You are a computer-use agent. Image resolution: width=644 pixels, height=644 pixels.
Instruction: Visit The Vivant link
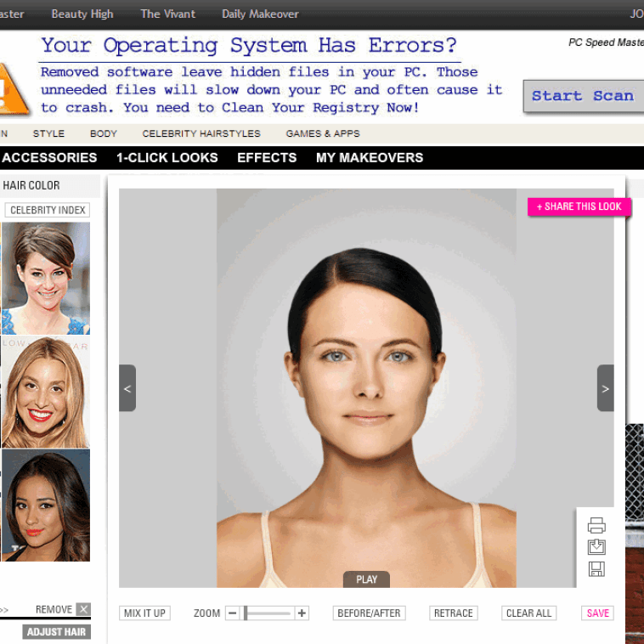pyautogui.click(x=168, y=14)
